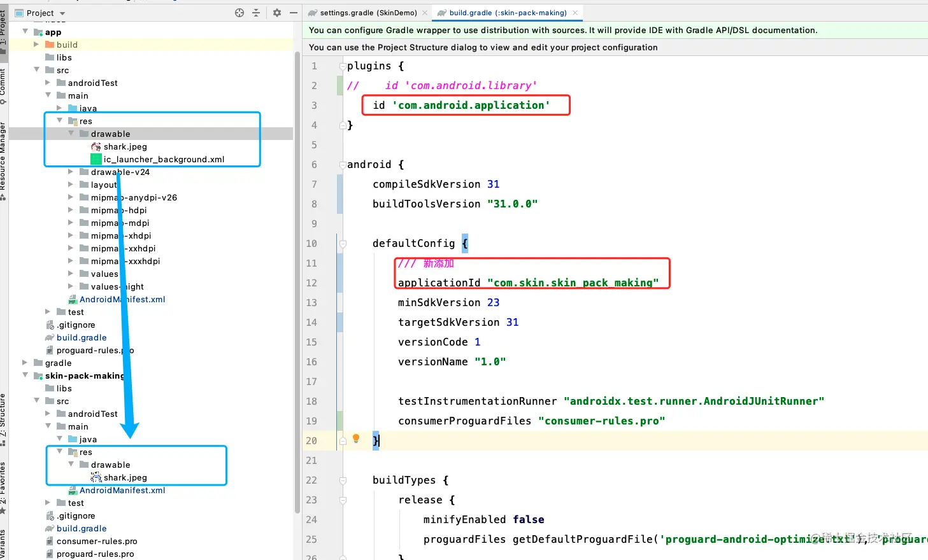Open the Favorites tool window side tab
Screen dimensions: 928x560
coord(3,488)
